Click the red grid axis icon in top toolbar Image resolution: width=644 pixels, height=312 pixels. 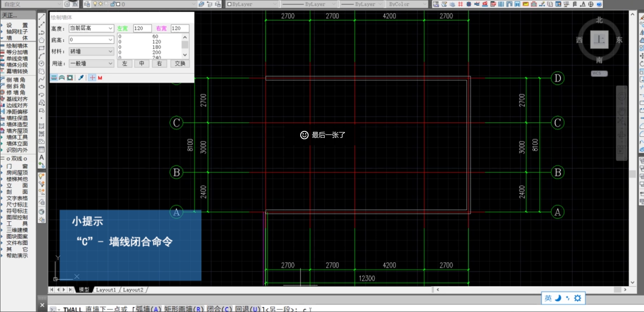461,4
